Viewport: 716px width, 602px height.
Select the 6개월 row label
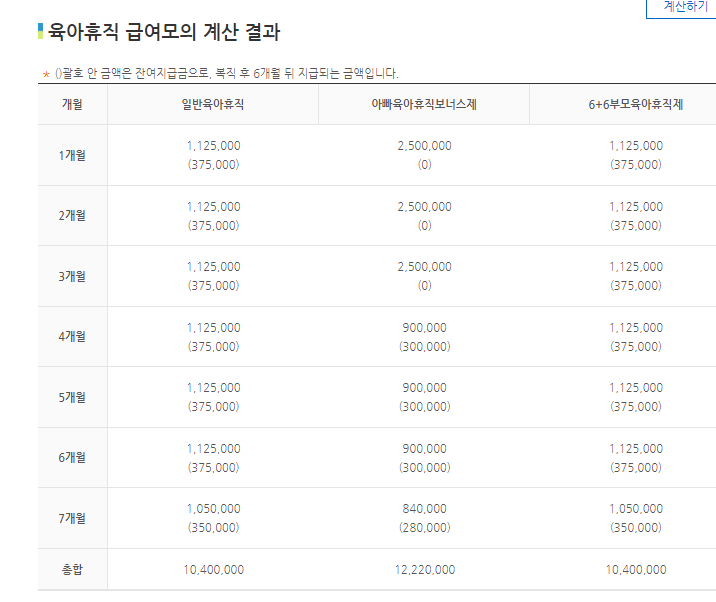pos(72,457)
